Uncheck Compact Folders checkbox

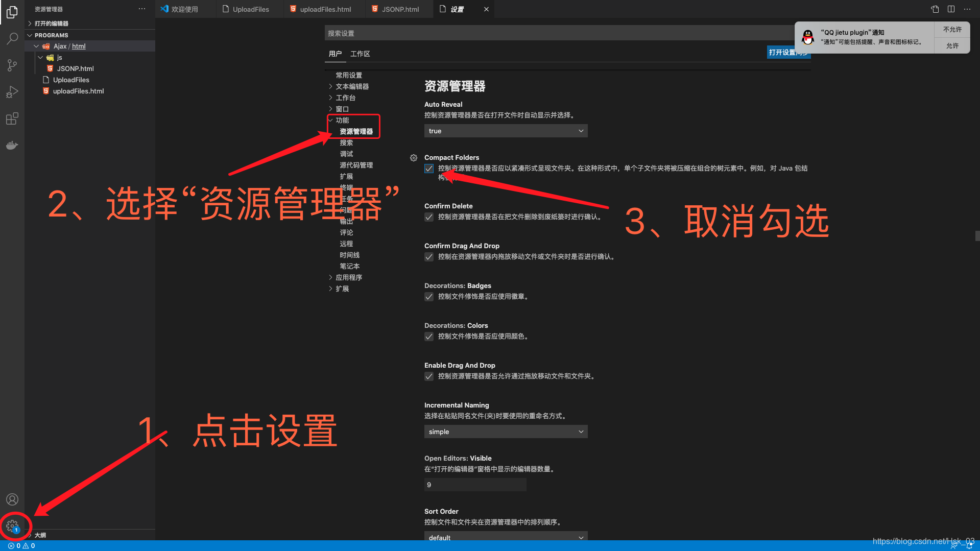point(429,169)
